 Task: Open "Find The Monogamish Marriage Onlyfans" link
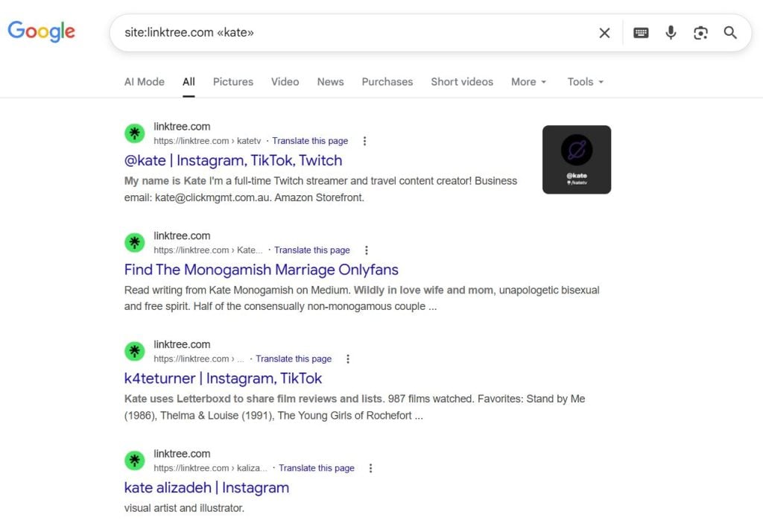261,270
